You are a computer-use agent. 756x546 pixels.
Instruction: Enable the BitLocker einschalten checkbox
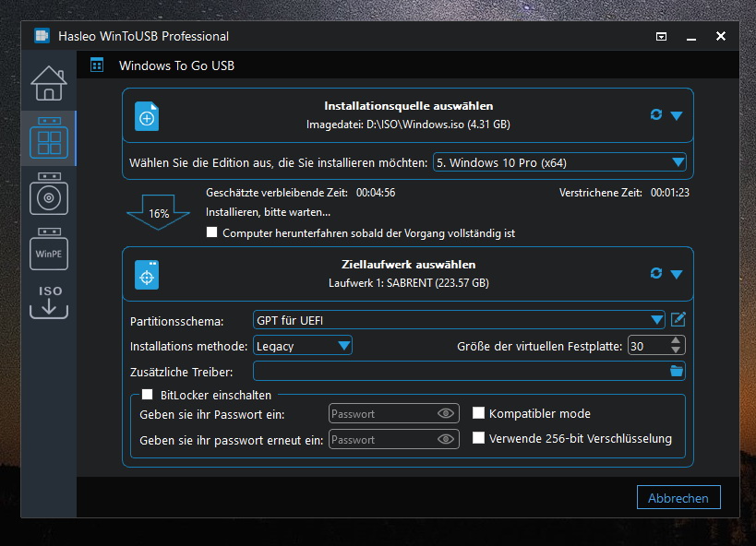(x=147, y=395)
